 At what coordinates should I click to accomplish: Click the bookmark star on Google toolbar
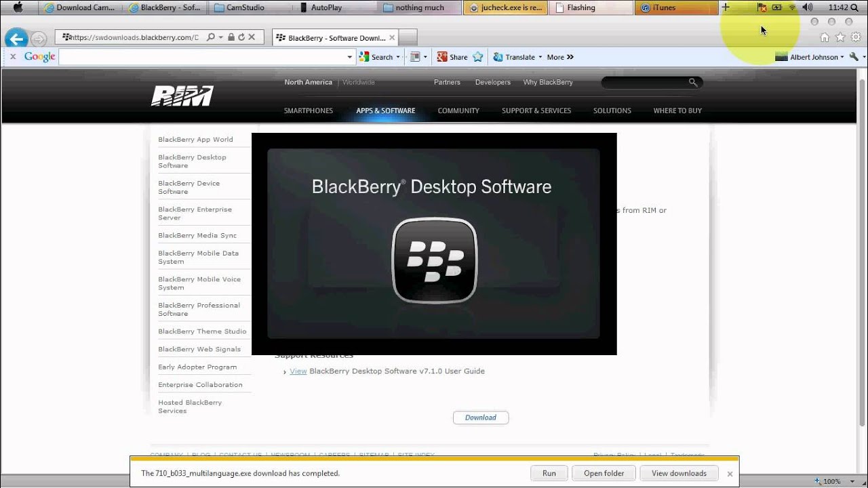(x=477, y=57)
